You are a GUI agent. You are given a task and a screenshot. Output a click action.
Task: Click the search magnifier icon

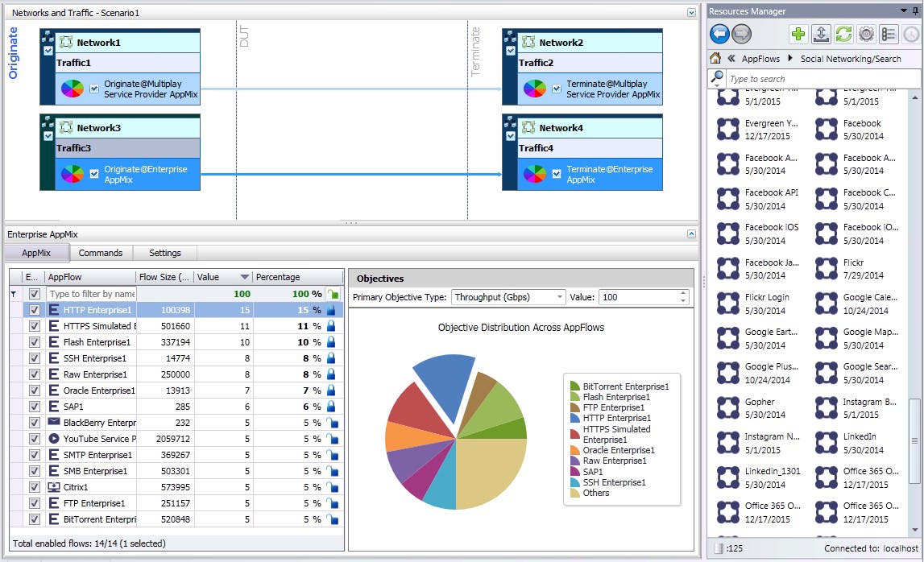point(717,78)
